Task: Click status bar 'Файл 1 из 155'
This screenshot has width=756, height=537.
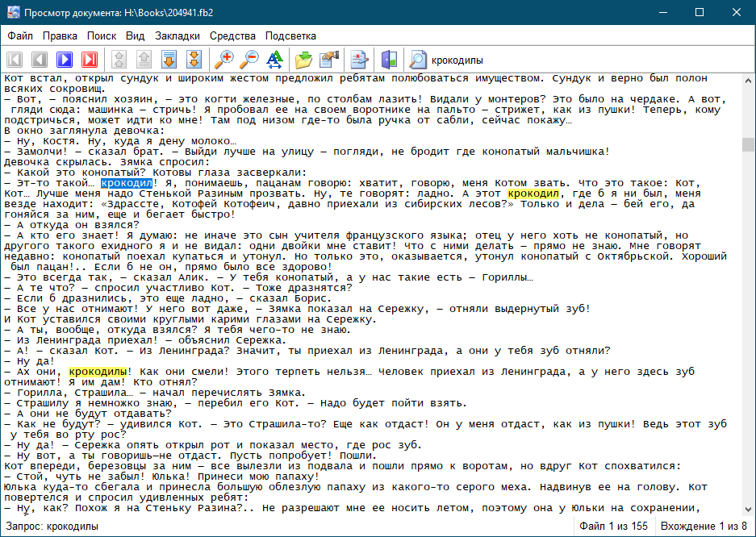Action: [x=613, y=526]
